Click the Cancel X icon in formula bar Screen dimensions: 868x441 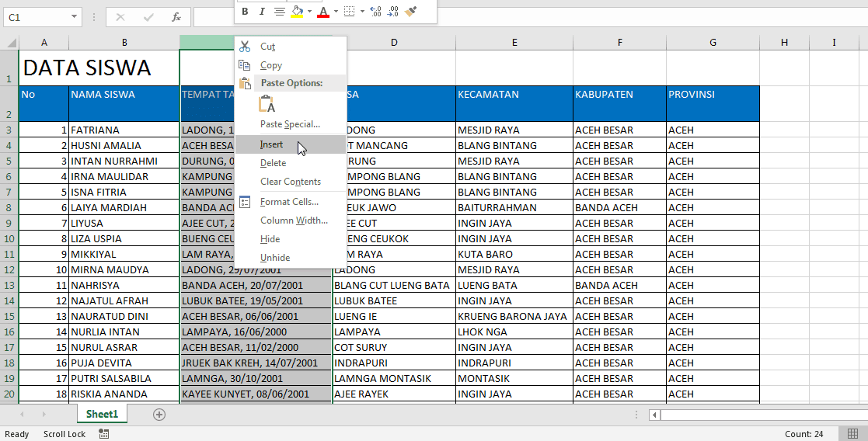pos(120,18)
